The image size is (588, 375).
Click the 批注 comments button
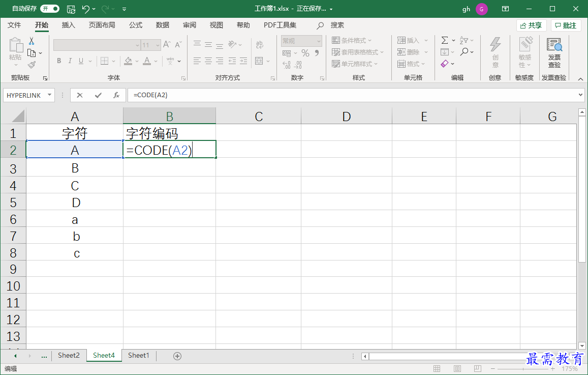566,25
